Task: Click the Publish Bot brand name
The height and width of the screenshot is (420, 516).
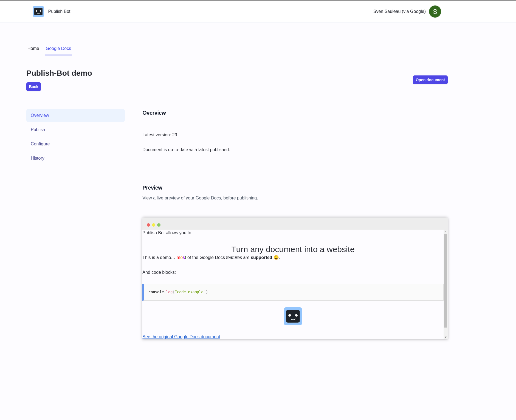Action: [x=59, y=12]
